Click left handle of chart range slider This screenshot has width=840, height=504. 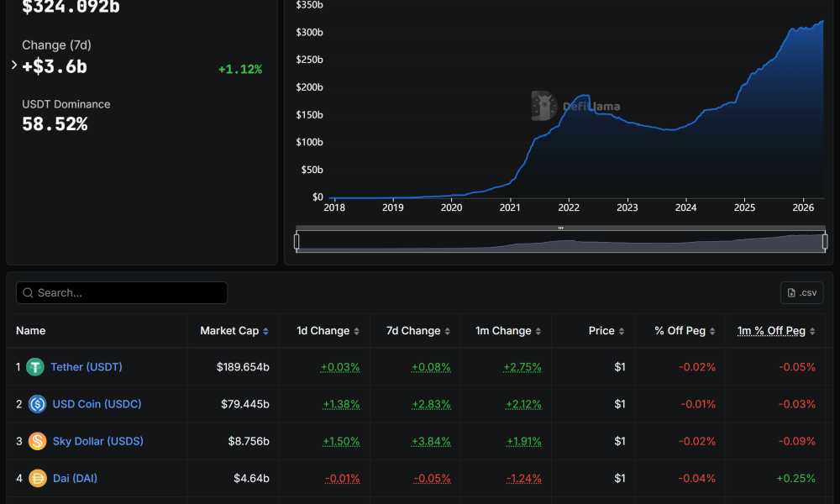click(297, 242)
